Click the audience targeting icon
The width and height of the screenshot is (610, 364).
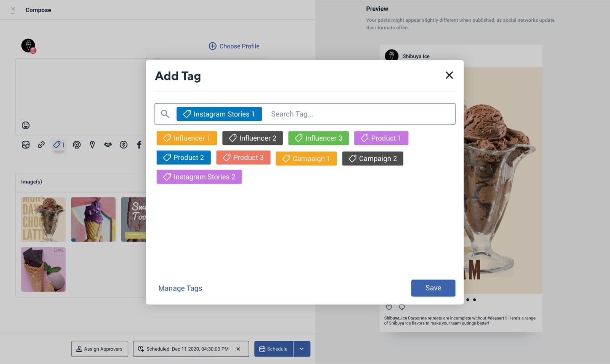click(x=77, y=145)
